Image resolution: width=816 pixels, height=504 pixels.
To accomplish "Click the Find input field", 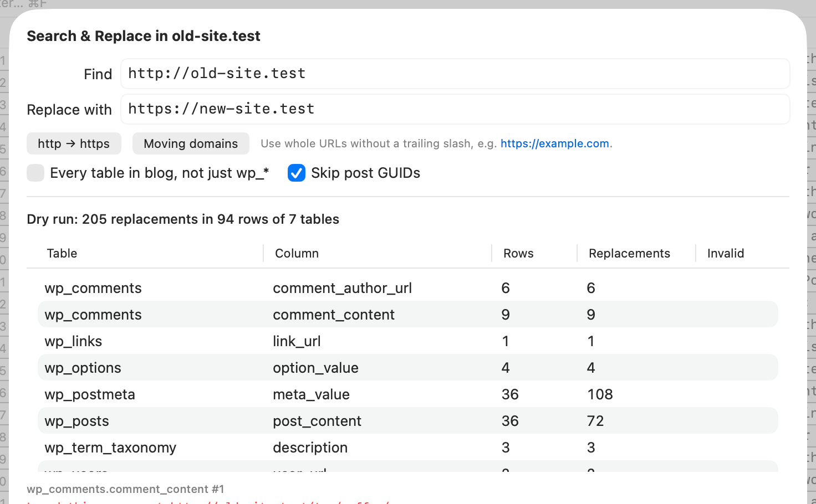I will [455, 74].
